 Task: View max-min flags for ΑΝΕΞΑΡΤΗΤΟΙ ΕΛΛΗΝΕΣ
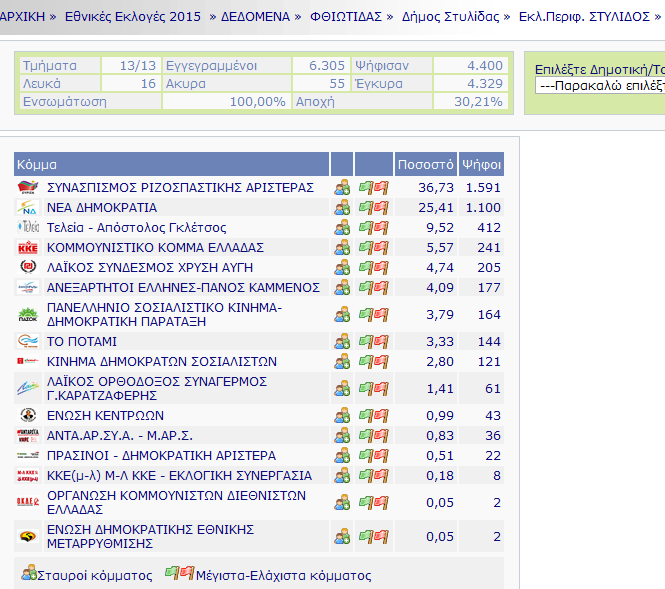pos(373,287)
